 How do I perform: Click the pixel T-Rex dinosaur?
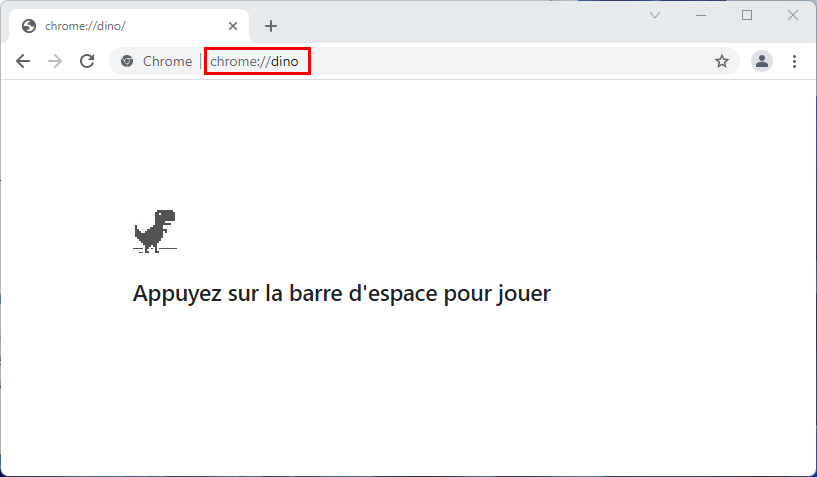[x=155, y=231]
